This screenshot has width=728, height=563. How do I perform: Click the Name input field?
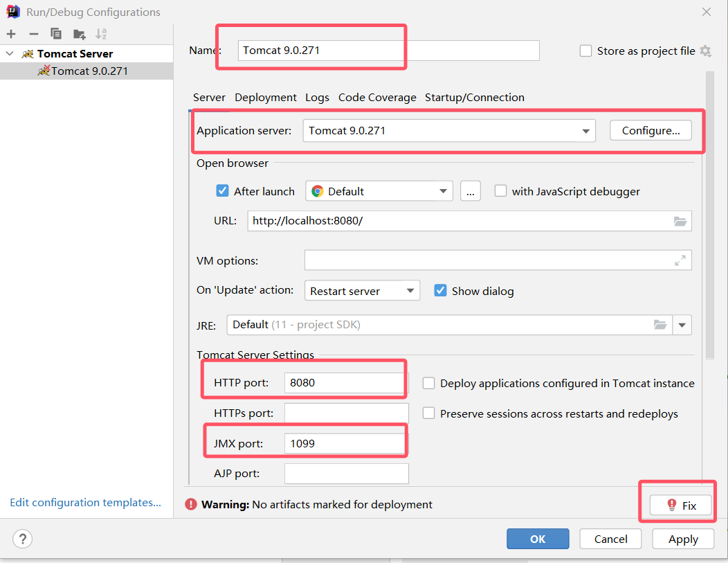point(389,50)
